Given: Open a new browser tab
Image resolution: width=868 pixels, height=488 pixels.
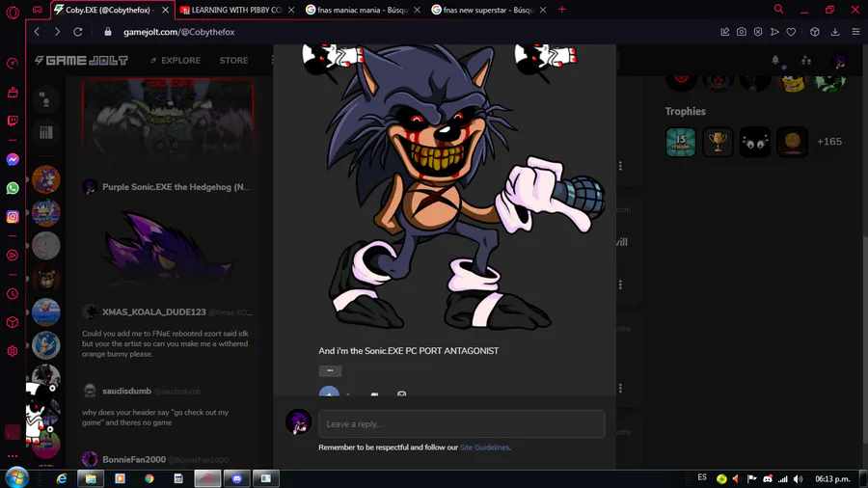Looking at the screenshot, I should tap(562, 10).
